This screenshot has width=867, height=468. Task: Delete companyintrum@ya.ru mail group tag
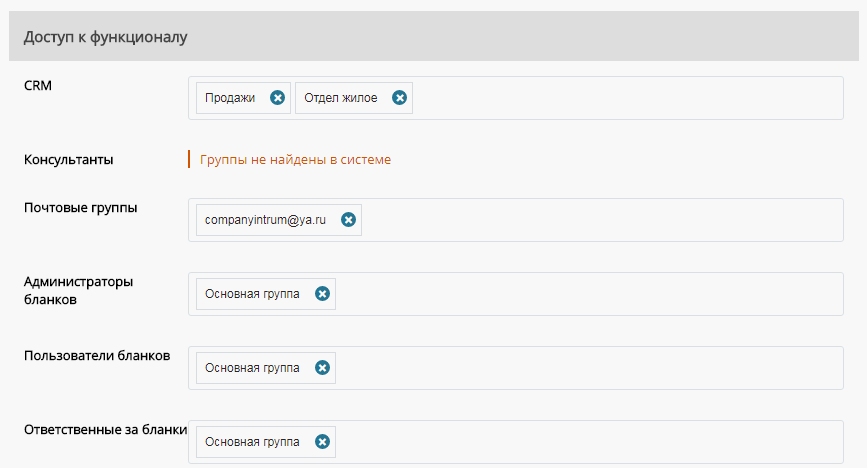click(x=348, y=220)
